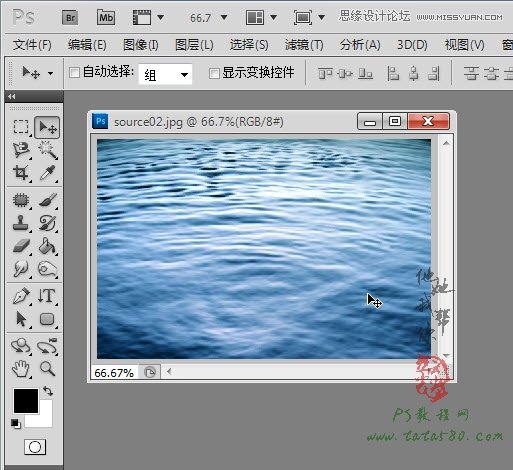The image size is (513, 470).
Task: Launch Adobe Bridge
Action: 70,17
